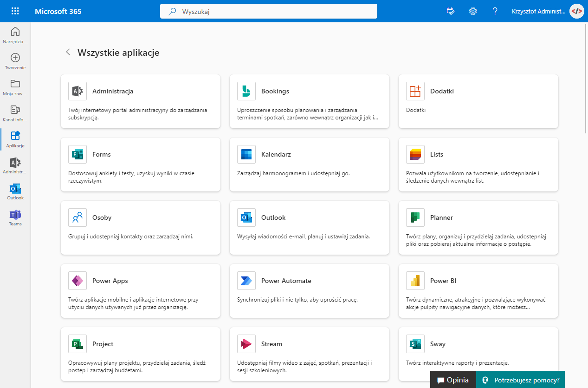The height and width of the screenshot is (388, 588).
Task: Click 'Twórz interaktywne raporty i prezentacje.' text
Action: (458, 363)
